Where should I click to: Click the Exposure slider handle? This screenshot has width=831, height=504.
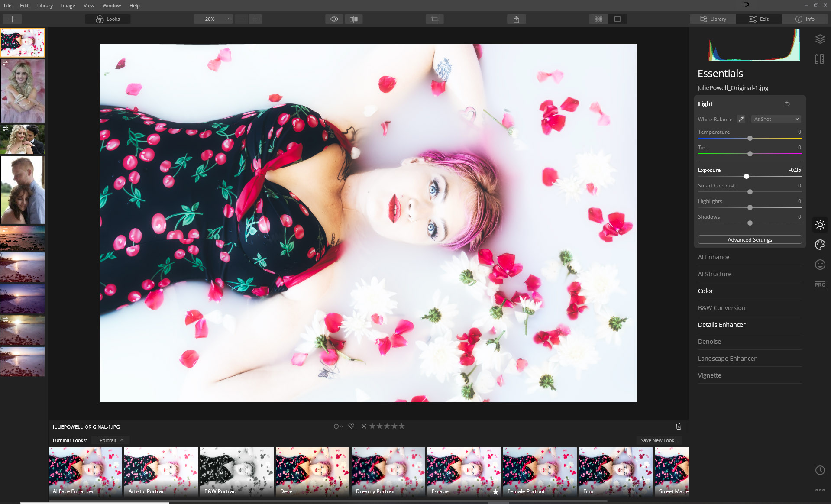pos(747,176)
